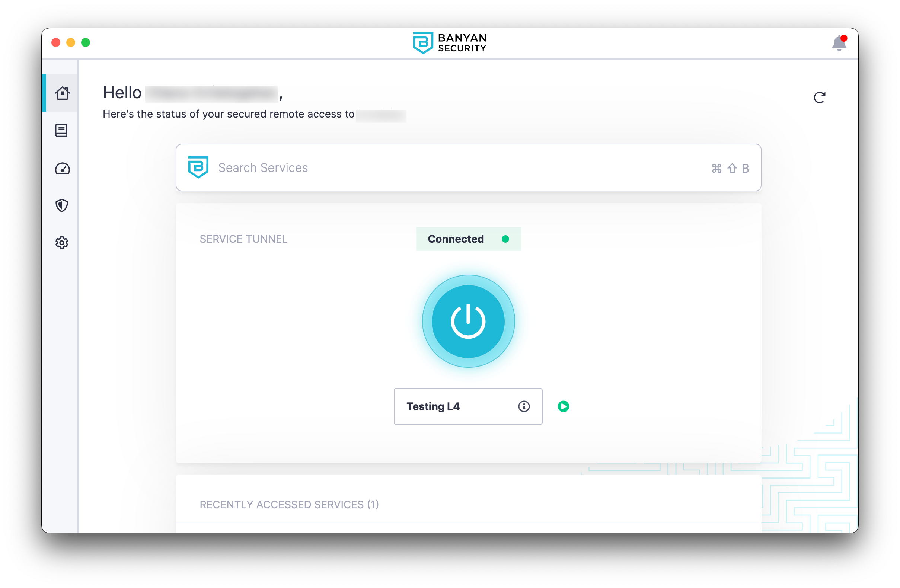Toggle the service tunnel power button
This screenshot has height=588, width=900.
(x=468, y=322)
